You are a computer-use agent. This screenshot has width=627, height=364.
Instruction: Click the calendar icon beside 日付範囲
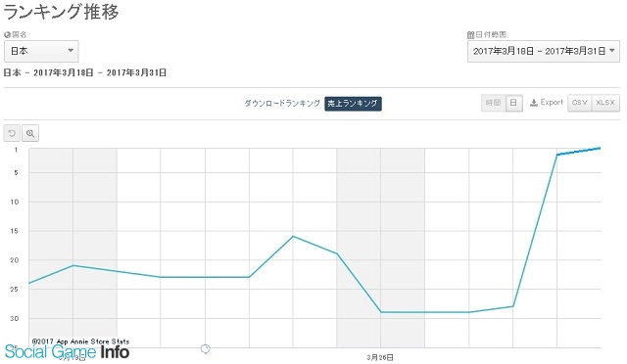470,35
